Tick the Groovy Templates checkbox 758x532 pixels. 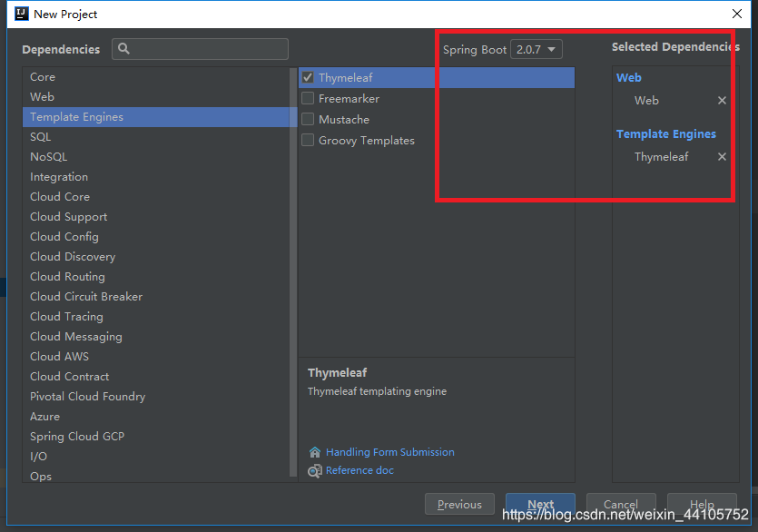308,140
